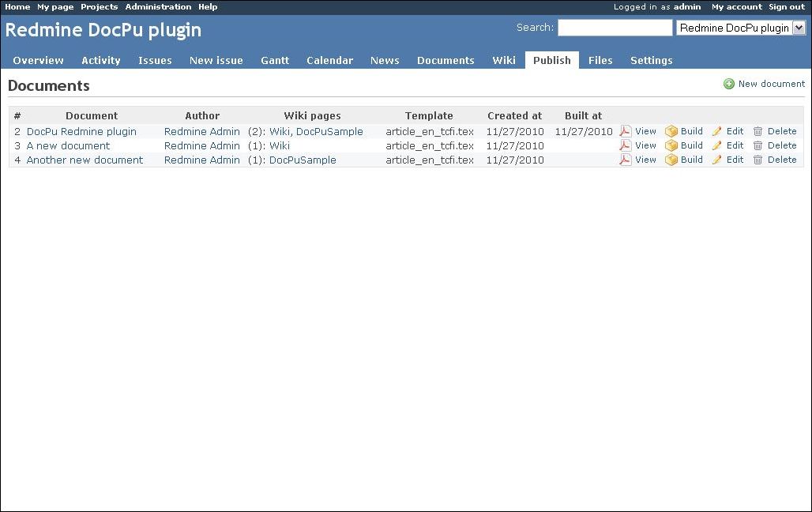812x512 pixels.
Task: Switch to the Activity tab
Action: coord(101,60)
